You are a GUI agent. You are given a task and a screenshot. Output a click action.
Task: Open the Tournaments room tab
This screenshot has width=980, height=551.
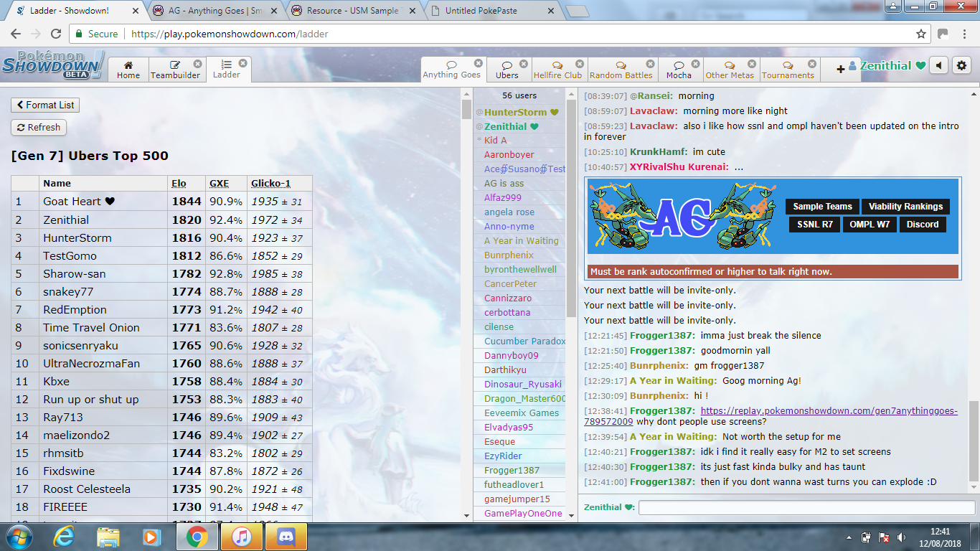[x=788, y=70]
